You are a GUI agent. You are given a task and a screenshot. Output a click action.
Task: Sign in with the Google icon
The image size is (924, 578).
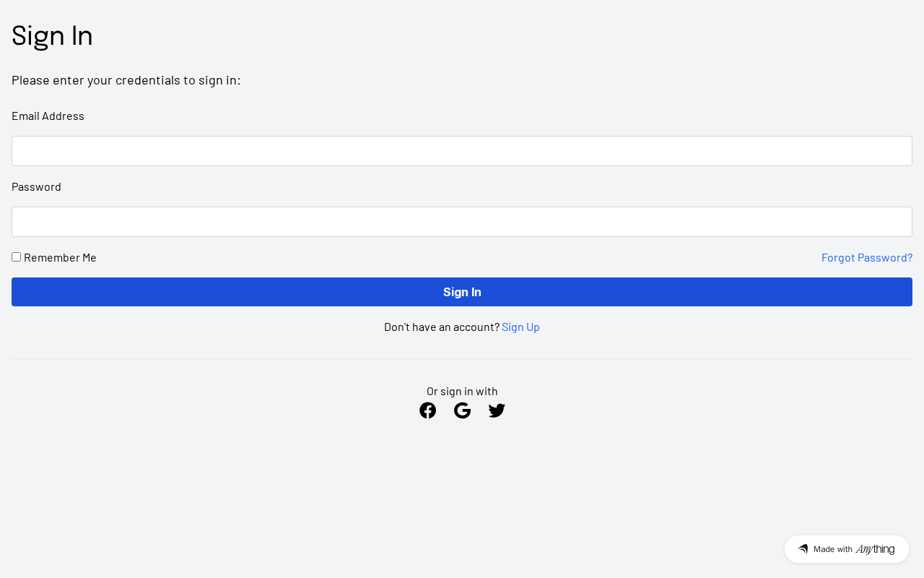pos(462,410)
